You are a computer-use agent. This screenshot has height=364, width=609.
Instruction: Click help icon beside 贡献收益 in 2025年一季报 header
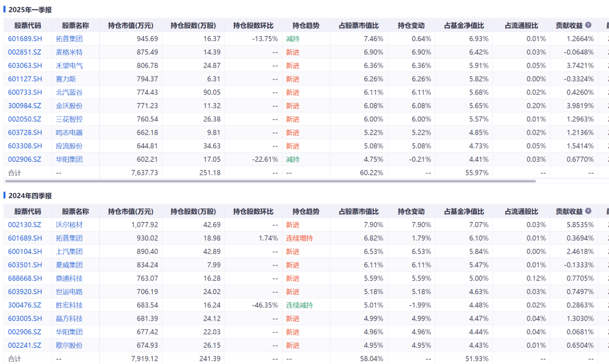588,25
